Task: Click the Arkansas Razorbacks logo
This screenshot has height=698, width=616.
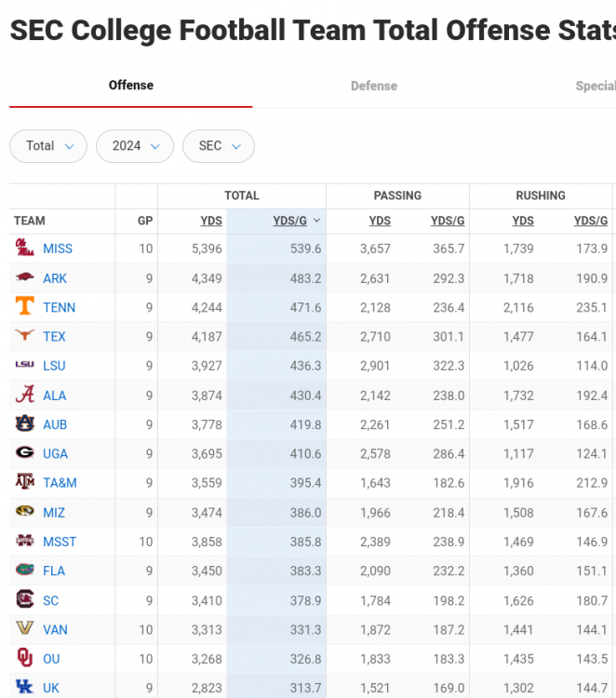Action: tap(25, 278)
